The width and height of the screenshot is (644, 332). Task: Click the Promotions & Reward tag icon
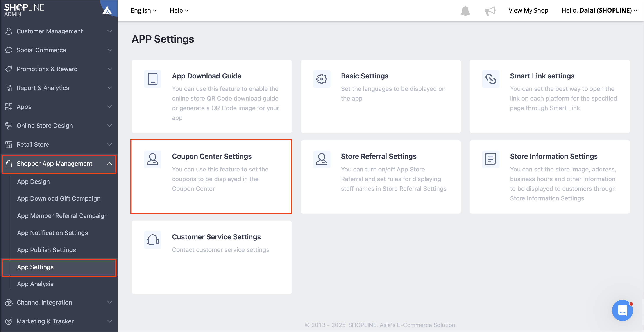9,69
